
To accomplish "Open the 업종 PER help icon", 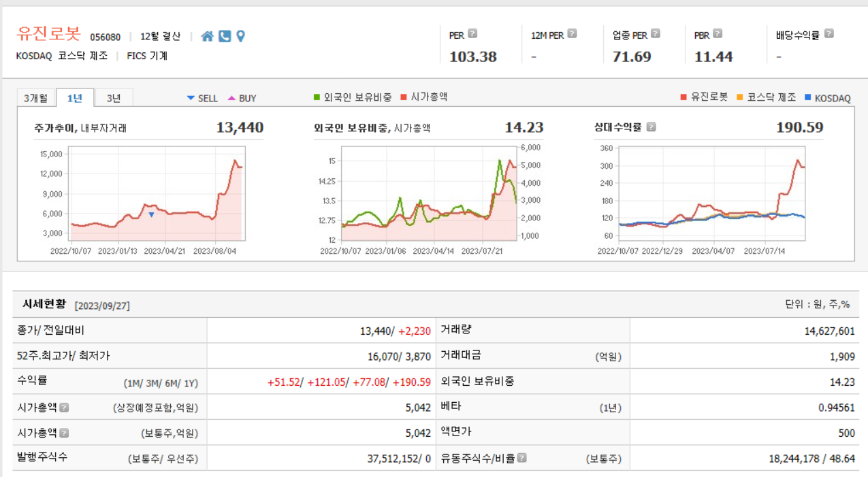I will tap(655, 33).
